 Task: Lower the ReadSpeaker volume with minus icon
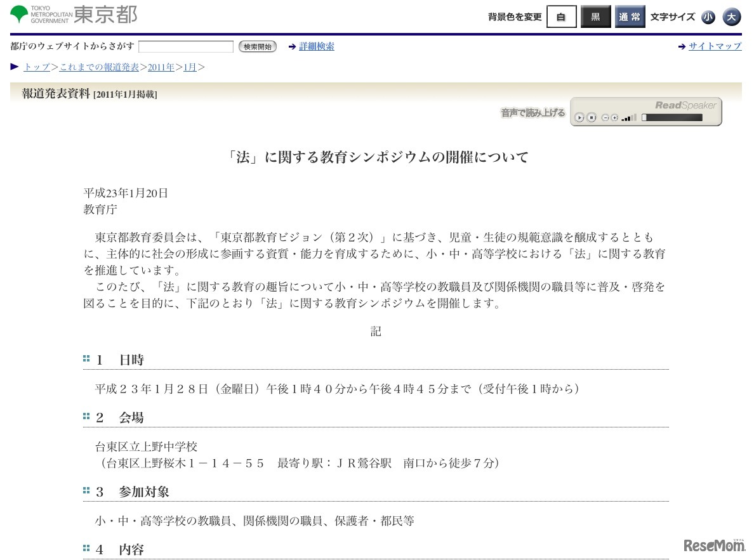[606, 118]
